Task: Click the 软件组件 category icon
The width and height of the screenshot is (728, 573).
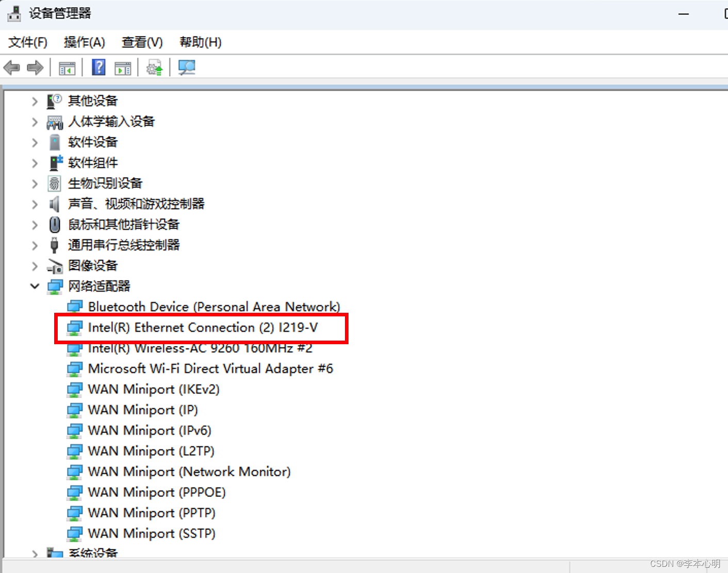Action: pos(55,163)
